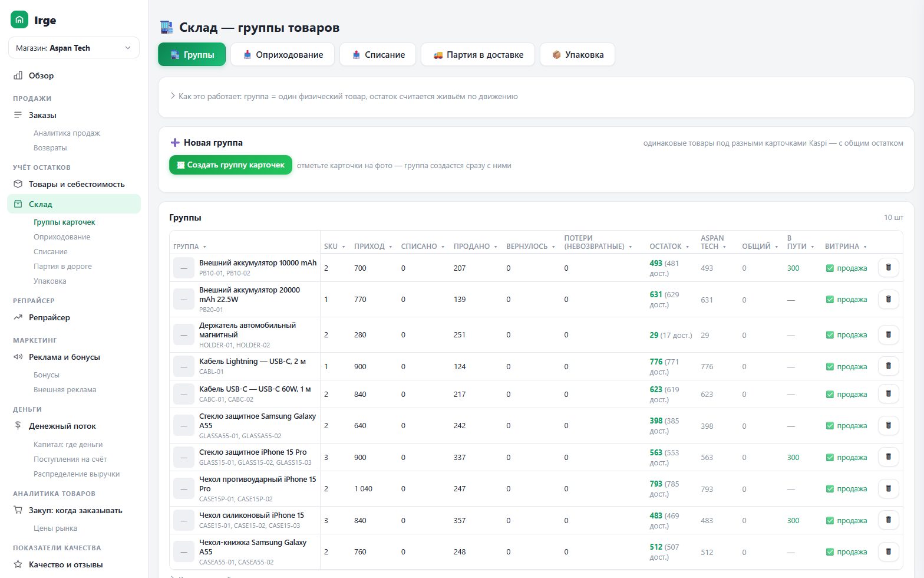The height and width of the screenshot is (578, 924).
Task: Expand the Как это работает explanation
Action: (x=344, y=96)
